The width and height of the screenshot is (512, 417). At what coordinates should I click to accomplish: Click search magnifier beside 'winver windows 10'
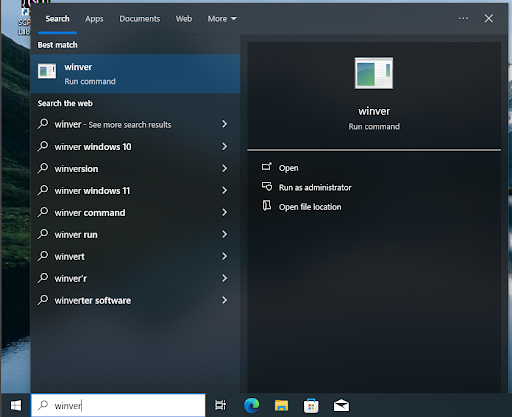click(x=43, y=146)
